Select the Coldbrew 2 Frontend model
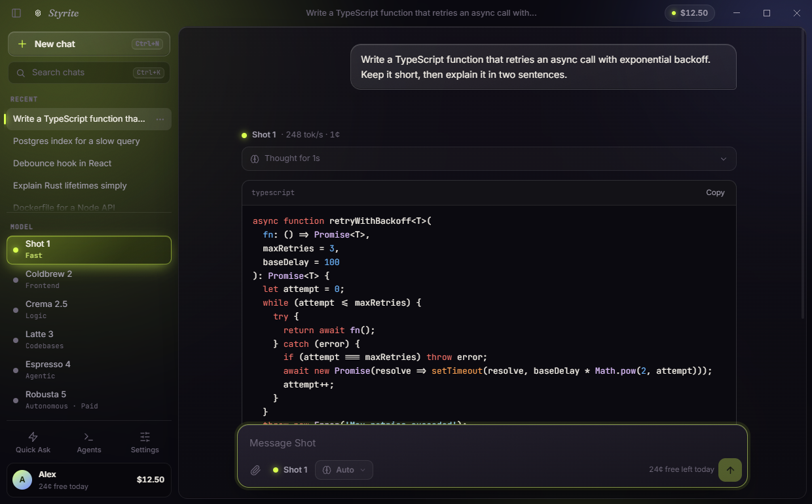 point(89,279)
